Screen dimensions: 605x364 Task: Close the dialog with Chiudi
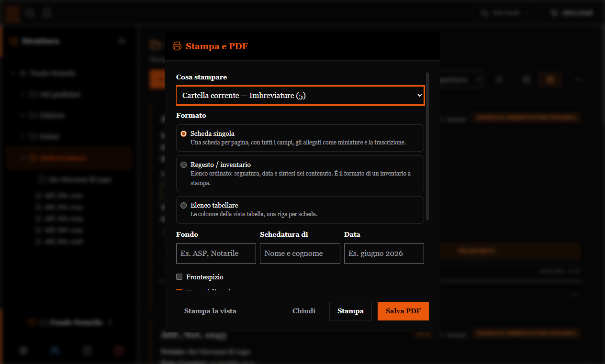point(304,311)
